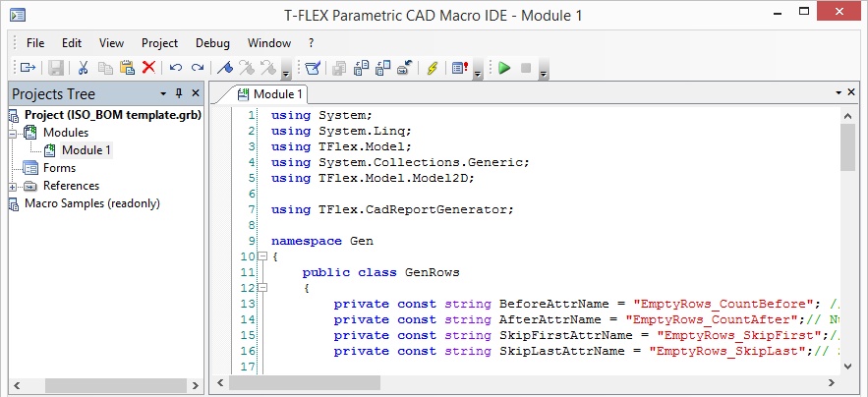Click the Projects Tree scroll right arrow
Viewport: 868px width, 397px height.
tap(195, 385)
